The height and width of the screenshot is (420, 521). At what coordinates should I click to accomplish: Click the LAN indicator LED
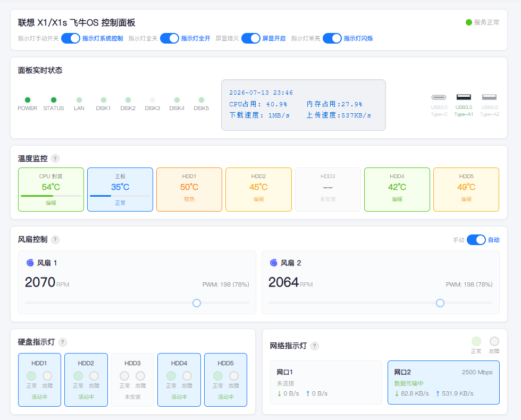(x=79, y=100)
